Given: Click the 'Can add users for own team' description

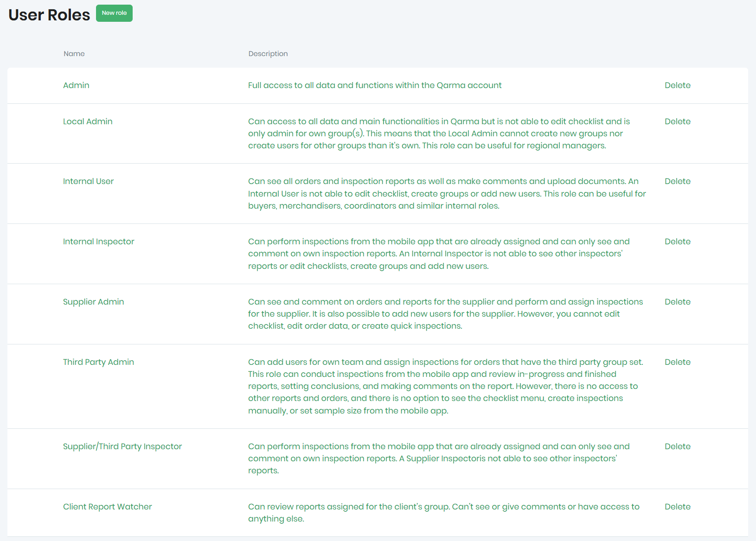Looking at the screenshot, I should 446,386.
